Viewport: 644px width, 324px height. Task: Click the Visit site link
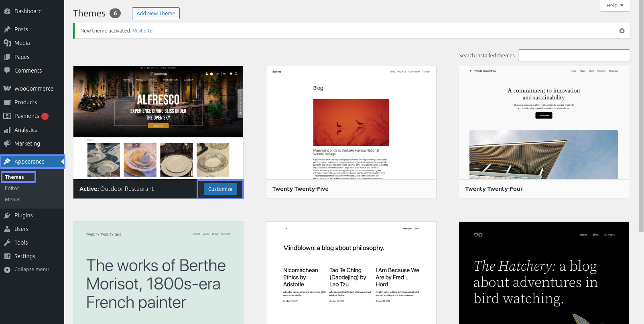point(142,30)
